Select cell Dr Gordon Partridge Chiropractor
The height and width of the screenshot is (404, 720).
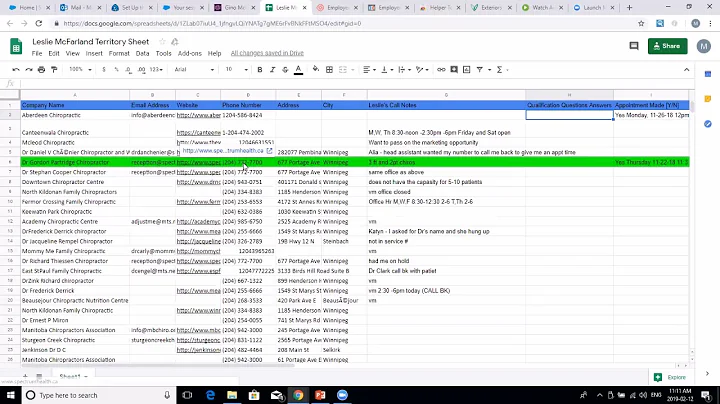(75, 162)
